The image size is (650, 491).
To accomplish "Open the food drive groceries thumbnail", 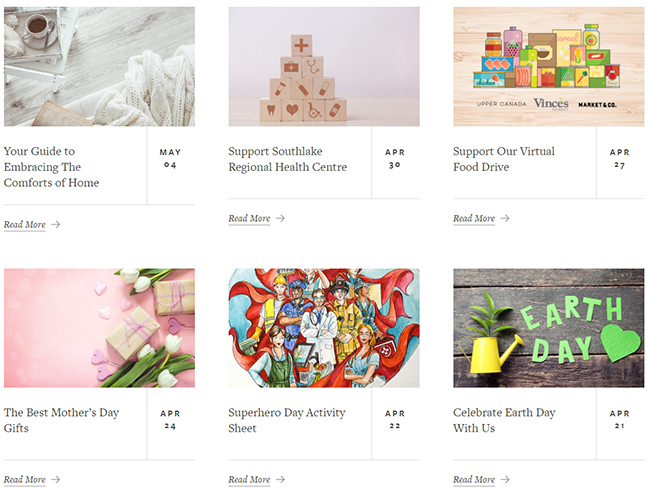I will tap(548, 66).
